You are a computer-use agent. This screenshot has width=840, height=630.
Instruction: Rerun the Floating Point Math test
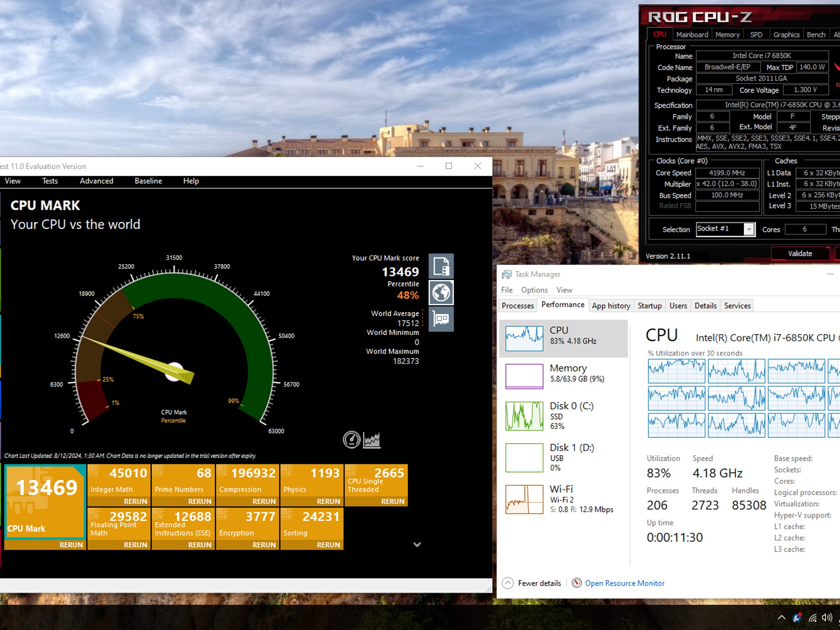click(x=135, y=545)
